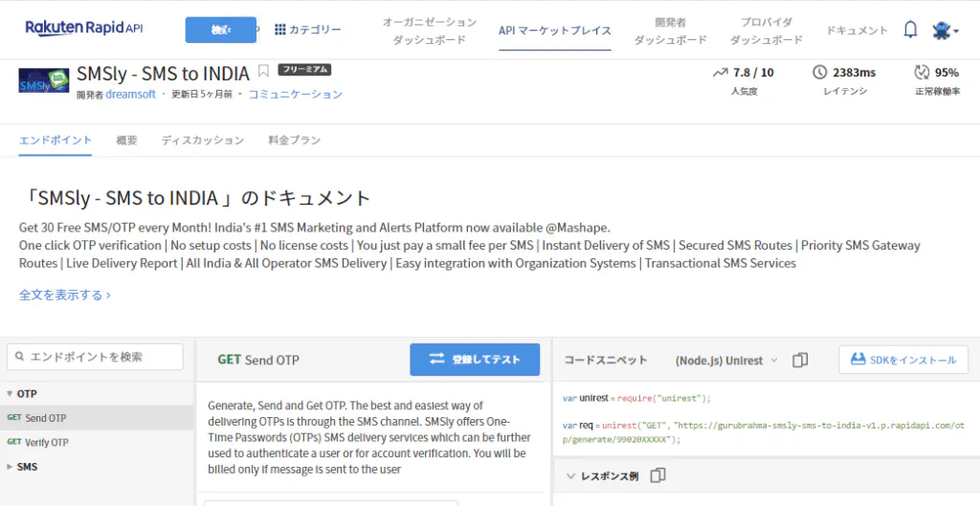
Task: Open the (Node.js) Unirest language dropdown
Action: (726, 361)
